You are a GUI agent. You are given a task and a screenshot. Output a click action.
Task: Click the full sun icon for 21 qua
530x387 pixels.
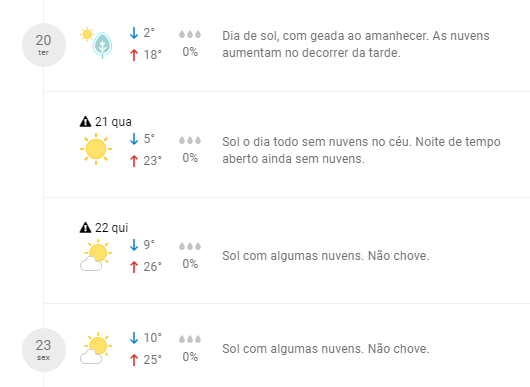(96, 149)
